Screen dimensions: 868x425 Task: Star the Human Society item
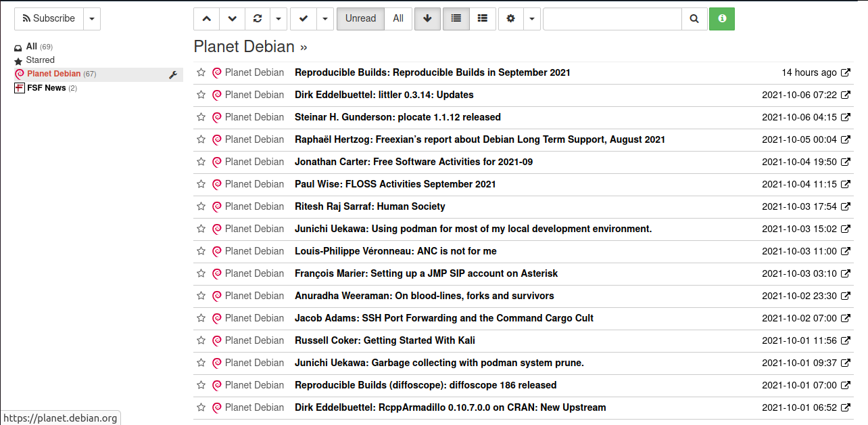(201, 206)
